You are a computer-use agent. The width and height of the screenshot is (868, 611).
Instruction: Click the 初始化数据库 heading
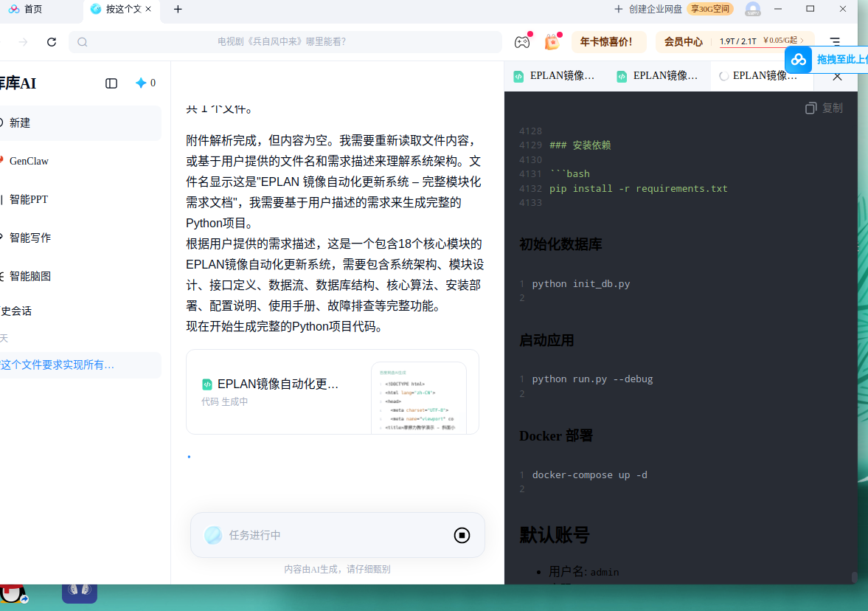point(560,244)
